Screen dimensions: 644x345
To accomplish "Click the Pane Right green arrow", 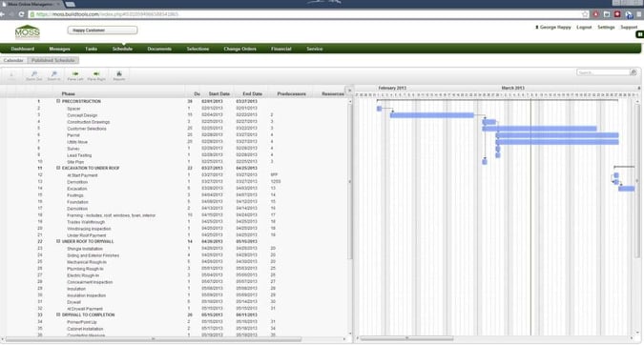I will pyautogui.click(x=96, y=73).
